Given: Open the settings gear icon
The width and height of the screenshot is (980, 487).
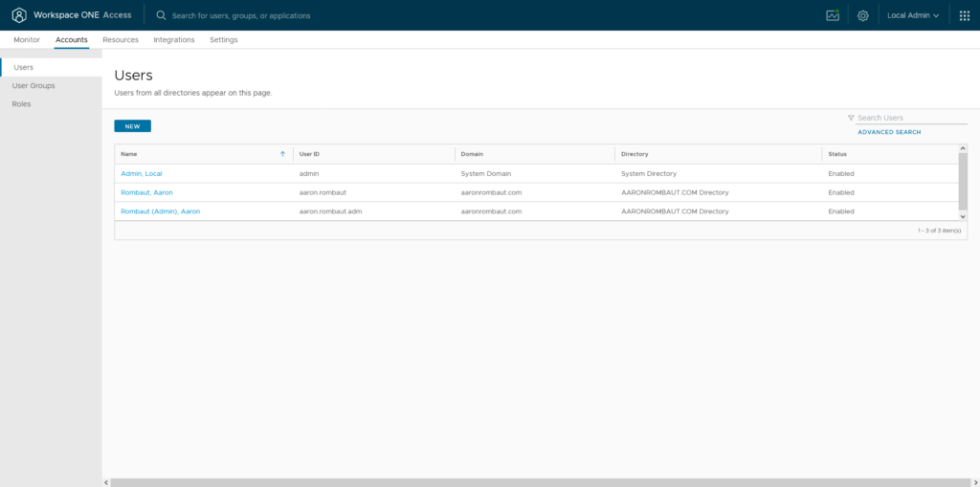Looking at the screenshot, I should pos(863,15).
